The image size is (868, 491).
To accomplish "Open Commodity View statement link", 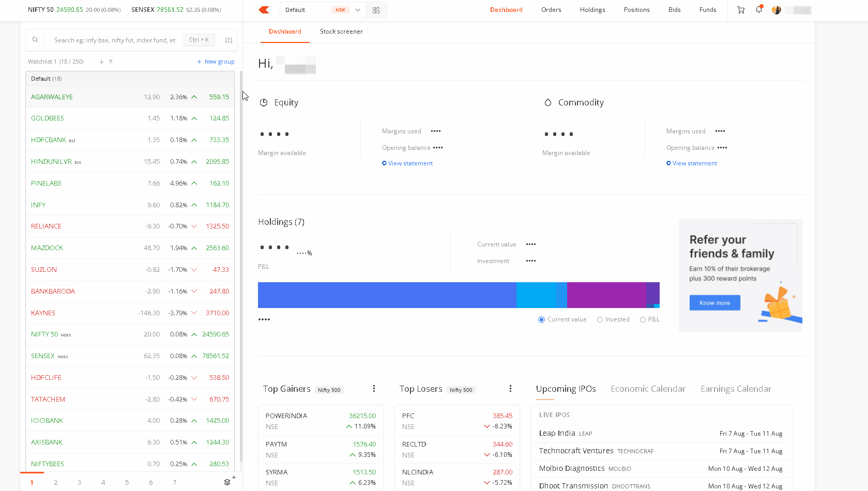I will [692, 163].
